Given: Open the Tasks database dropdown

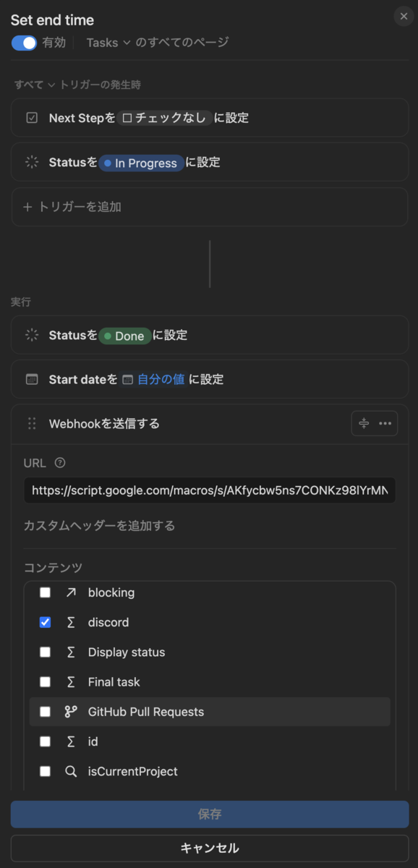Looking at the screenshot, I should coord(108,43).
